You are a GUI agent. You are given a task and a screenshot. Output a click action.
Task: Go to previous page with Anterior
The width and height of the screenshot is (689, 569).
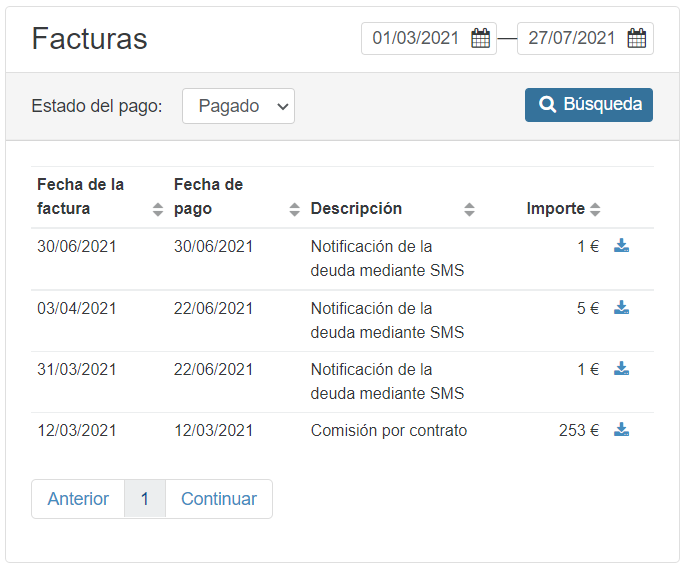click(x=78, y=499)
